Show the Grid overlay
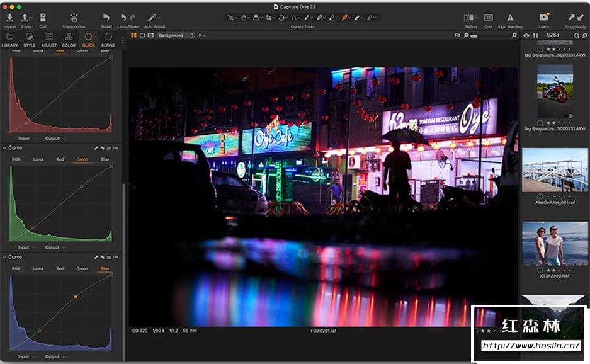Viewport: 590px width, 364px height. click(x=489, y=18)
